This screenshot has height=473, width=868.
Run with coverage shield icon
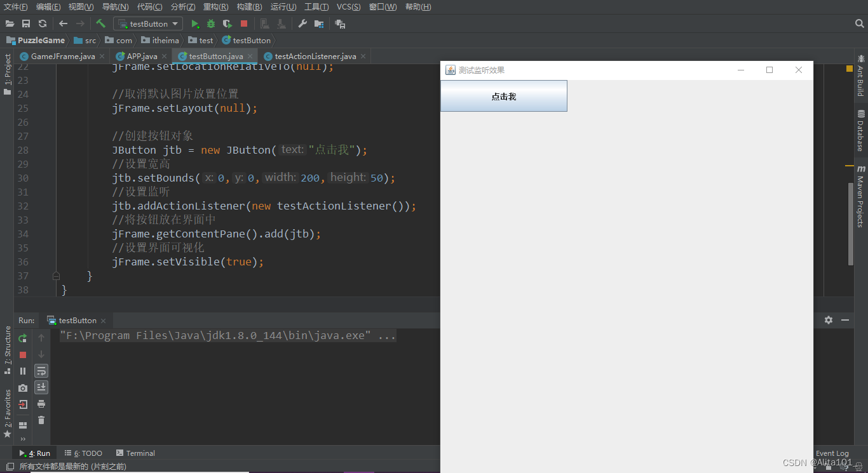[227, 23]
